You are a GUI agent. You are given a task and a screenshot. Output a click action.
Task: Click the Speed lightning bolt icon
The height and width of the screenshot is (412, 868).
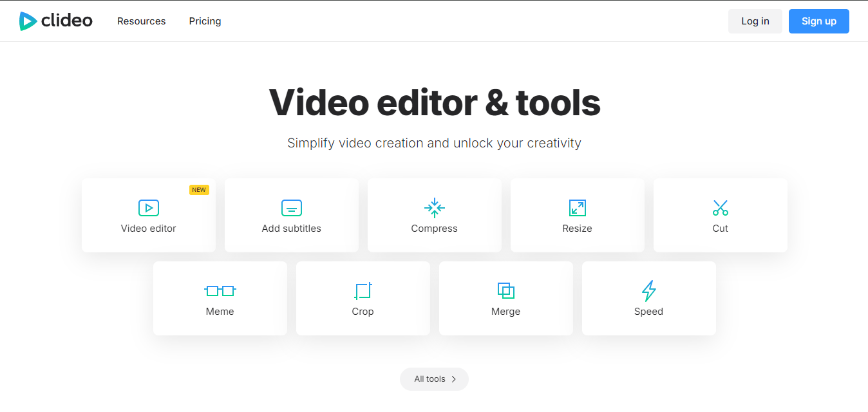[649, 291]
